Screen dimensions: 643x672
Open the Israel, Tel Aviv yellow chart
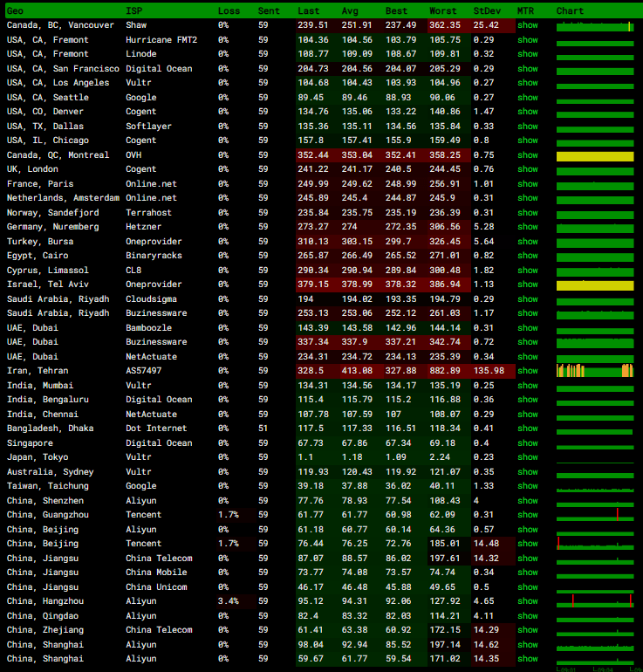pos(595,286)
